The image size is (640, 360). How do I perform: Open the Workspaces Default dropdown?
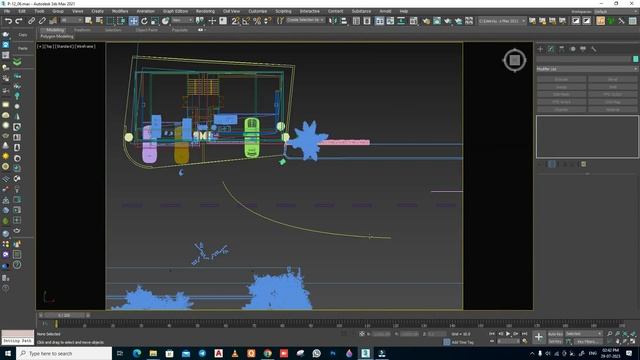(x=616, y=11)
